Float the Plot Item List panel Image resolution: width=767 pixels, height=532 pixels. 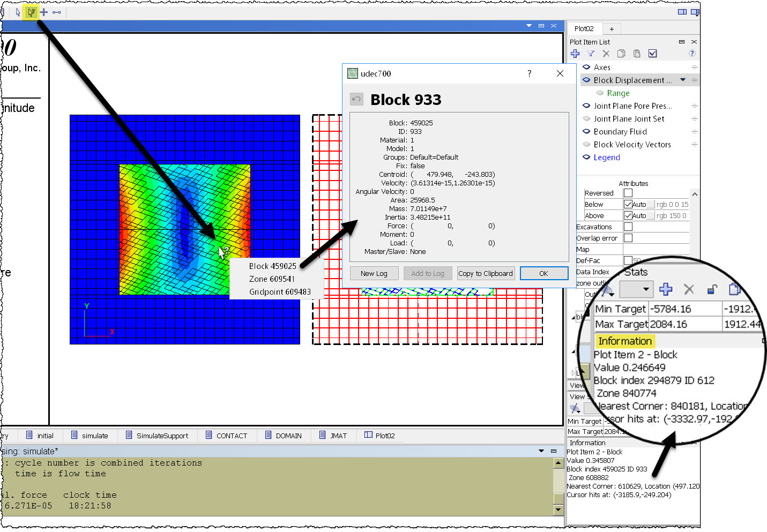(x=682, y=42)
